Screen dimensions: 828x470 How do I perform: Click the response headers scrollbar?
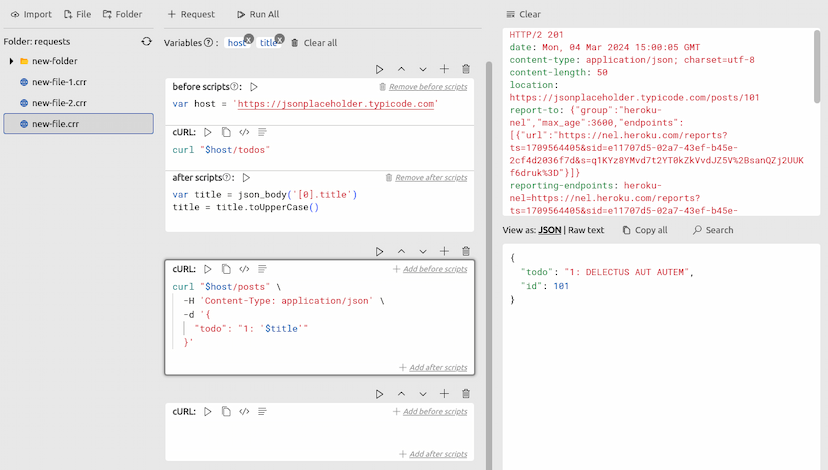click(817, 67)
